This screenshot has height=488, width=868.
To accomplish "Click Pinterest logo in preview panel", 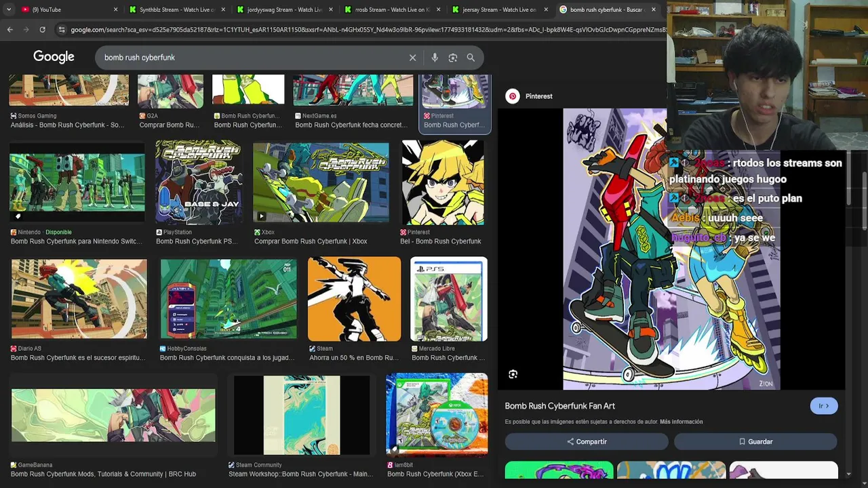I will click(513, 96).
